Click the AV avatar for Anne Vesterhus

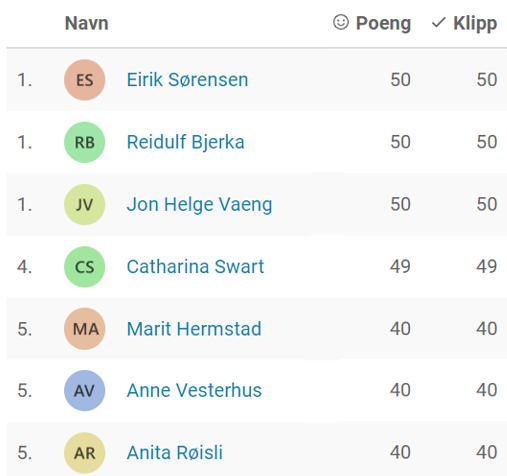pyautogui.click(x=85, y=390)
